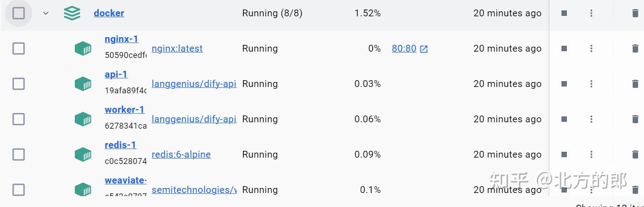Stop the redis-1 container
The width and height of the screenshot is (644, 207).
[564, 154]
